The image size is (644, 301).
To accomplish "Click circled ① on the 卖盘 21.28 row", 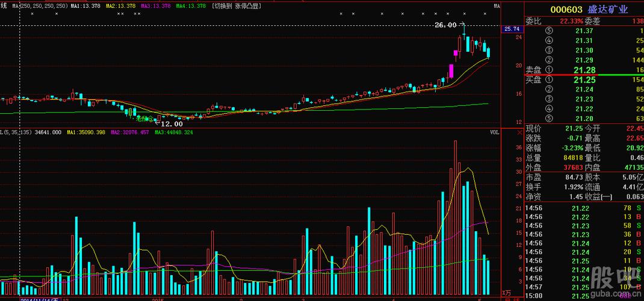I will 550,70.
